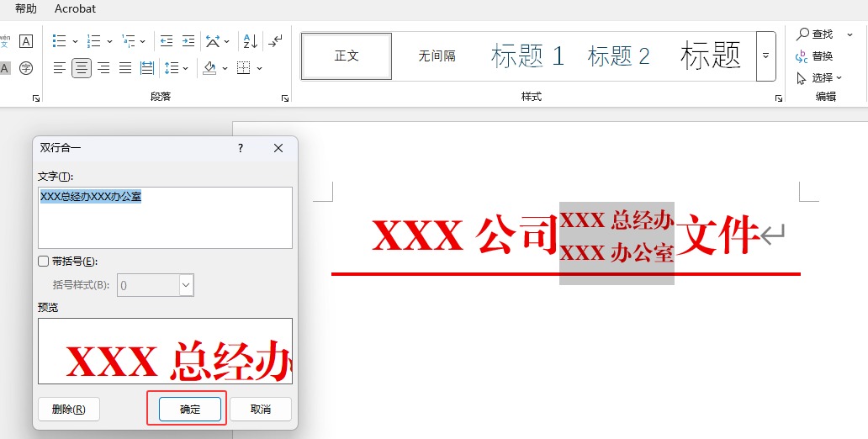
Task: Open the 帮助 ribbon tab
Action: pyautogui.click(x=26, y=9)
